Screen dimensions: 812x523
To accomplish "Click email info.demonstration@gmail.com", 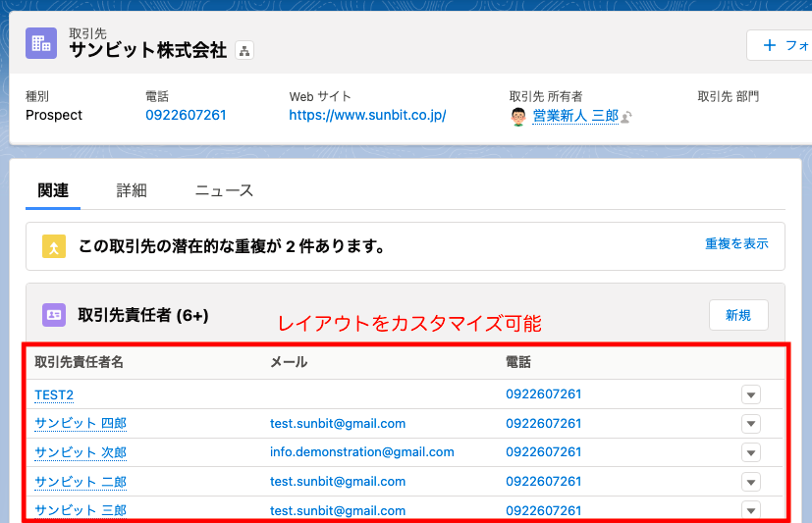I will [362, 452].
